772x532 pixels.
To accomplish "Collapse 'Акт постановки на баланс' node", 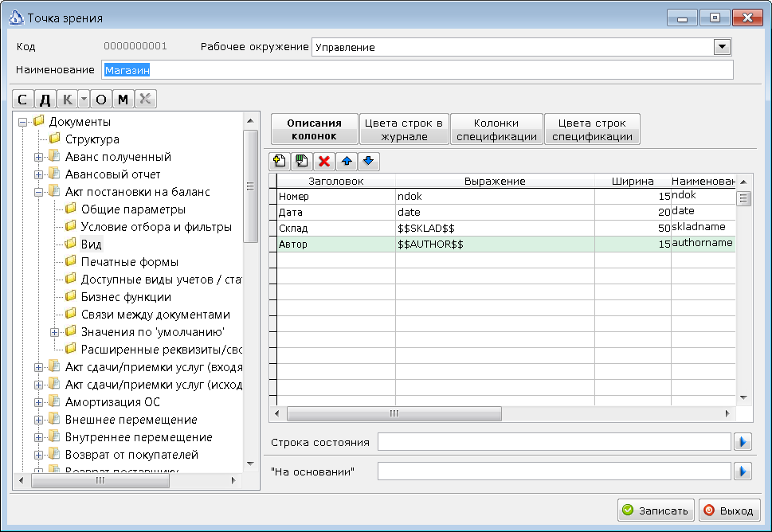I will coord(38,192).
